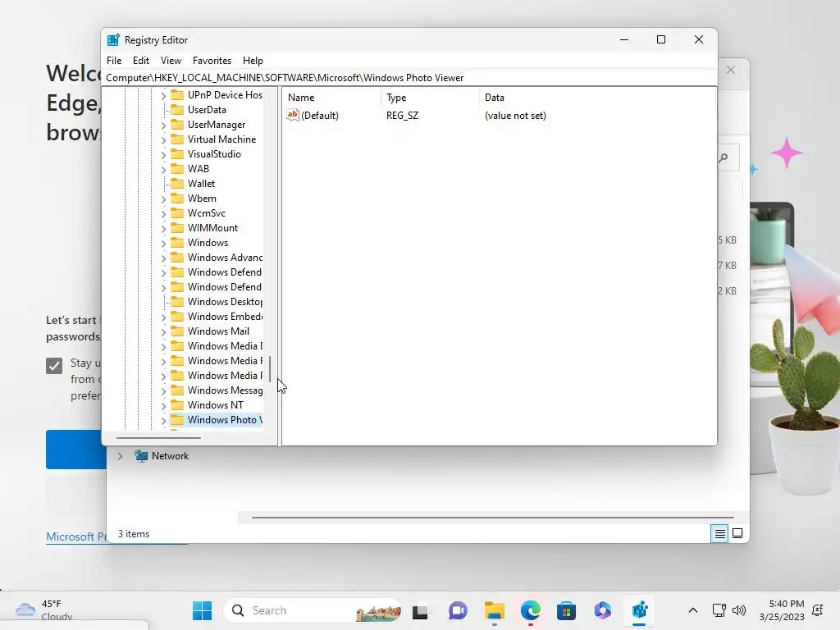Open the Help menu in Registry Editor

tap(253, 61)
